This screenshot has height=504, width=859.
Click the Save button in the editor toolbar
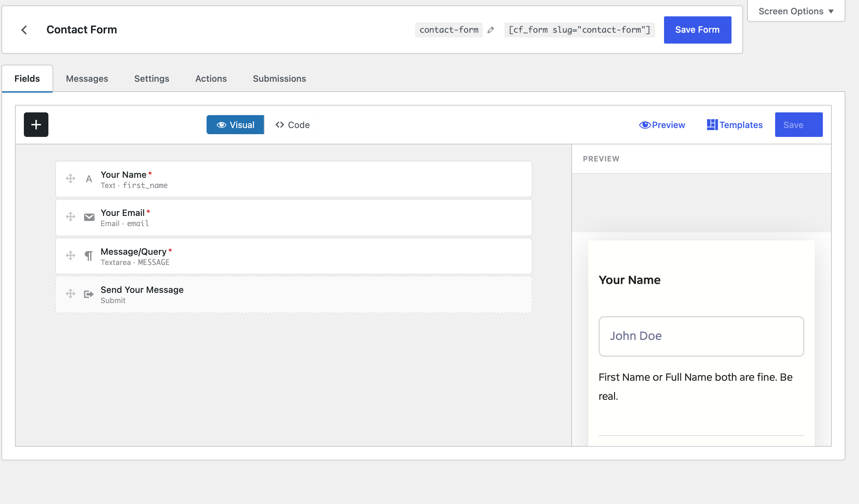pos(798,125)
